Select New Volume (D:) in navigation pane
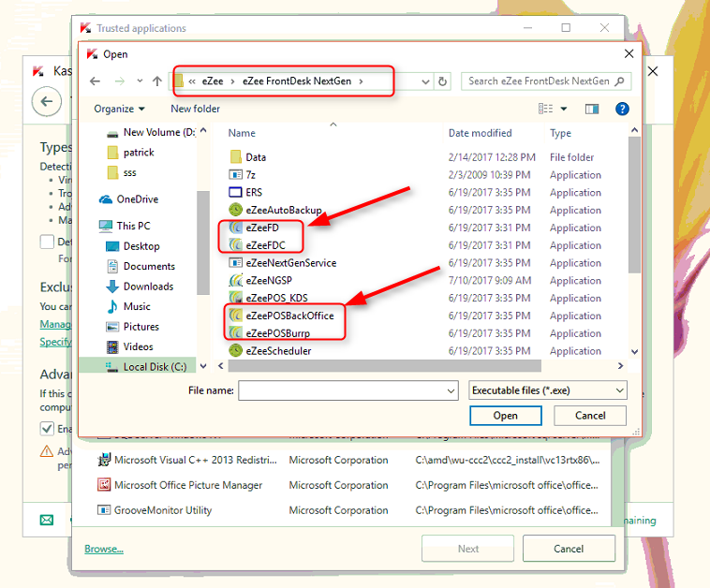Viewport: 710px width, 588px height. (x=150, y=132)
